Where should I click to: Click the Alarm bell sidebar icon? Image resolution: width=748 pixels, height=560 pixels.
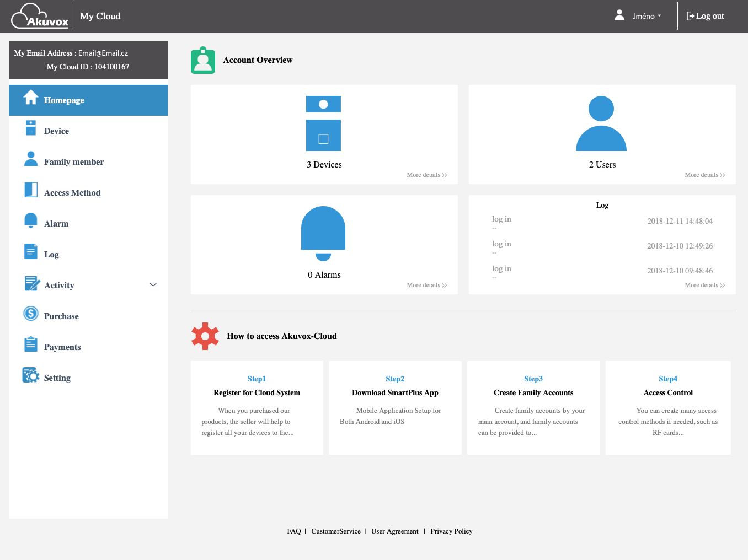(31, 220)
